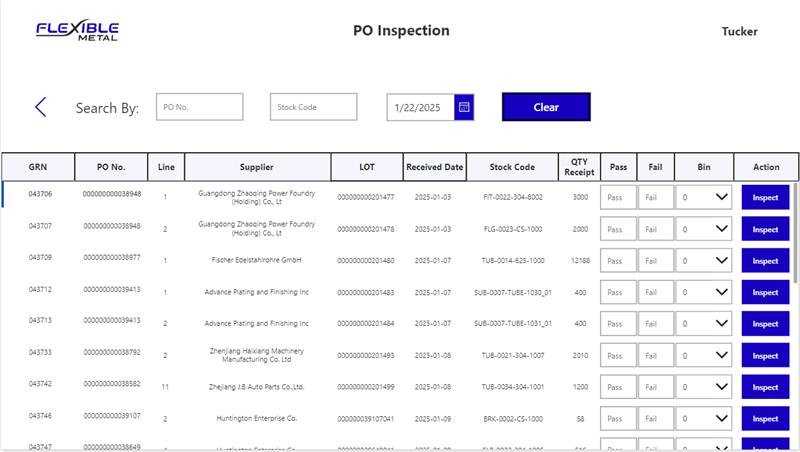
Task: Click Inspect for GRN 043709
Action: [x=765, y=261]
